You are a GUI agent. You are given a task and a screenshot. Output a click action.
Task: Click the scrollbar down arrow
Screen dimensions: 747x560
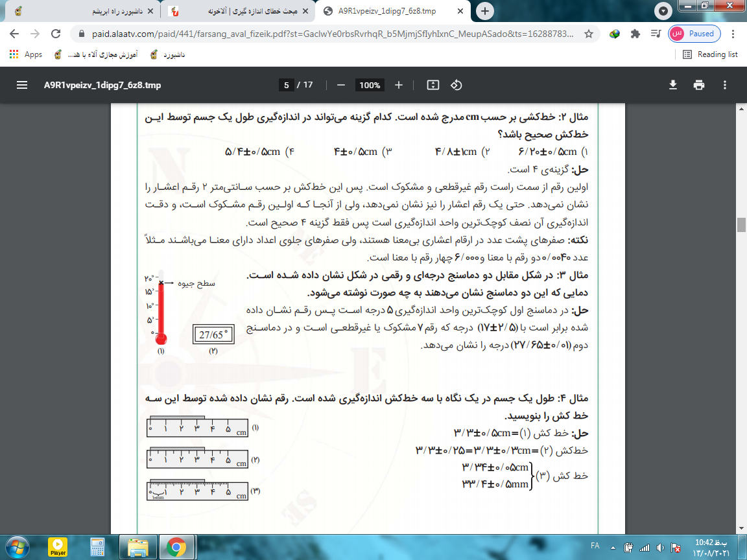click(x=741, y=529)
